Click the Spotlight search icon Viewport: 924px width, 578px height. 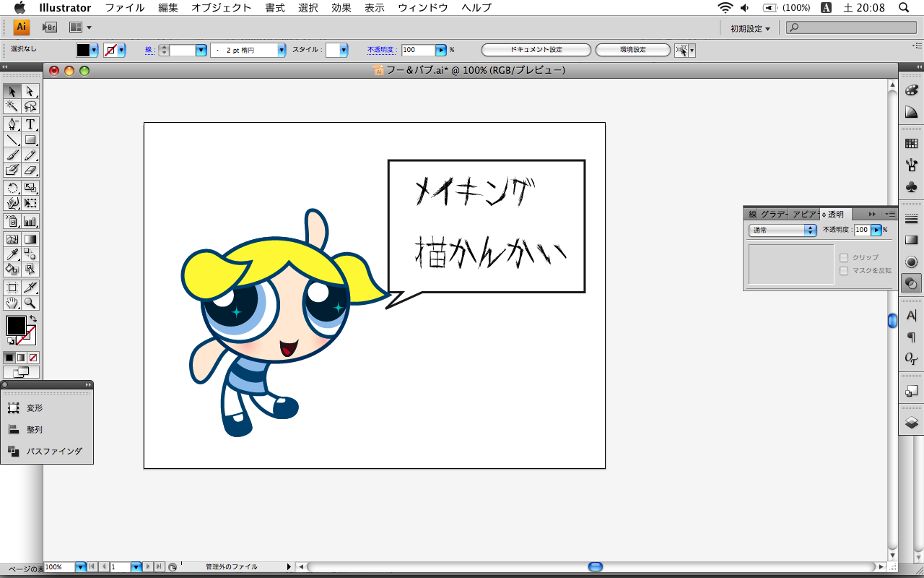[903, 8]
